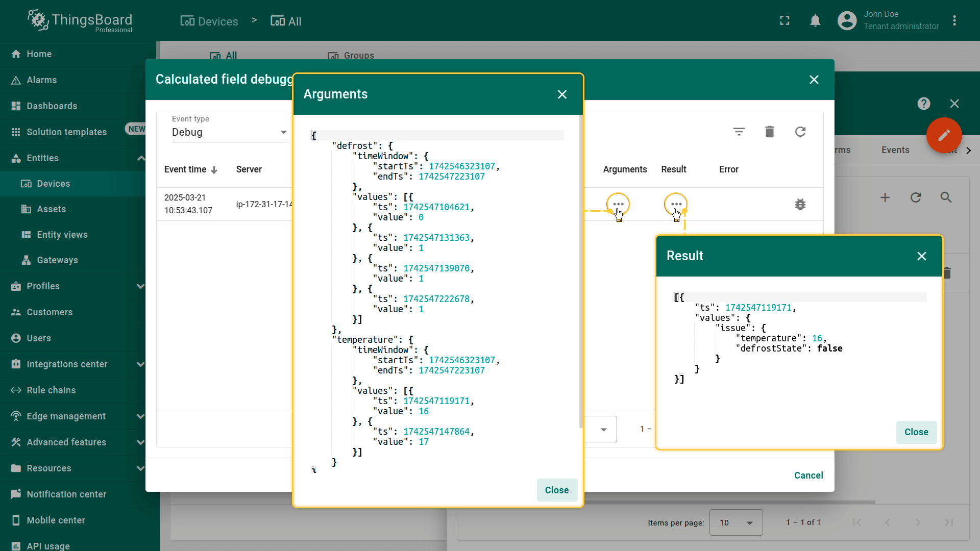Click Cancel in the debugging dialog

click(x=808, y=475)
